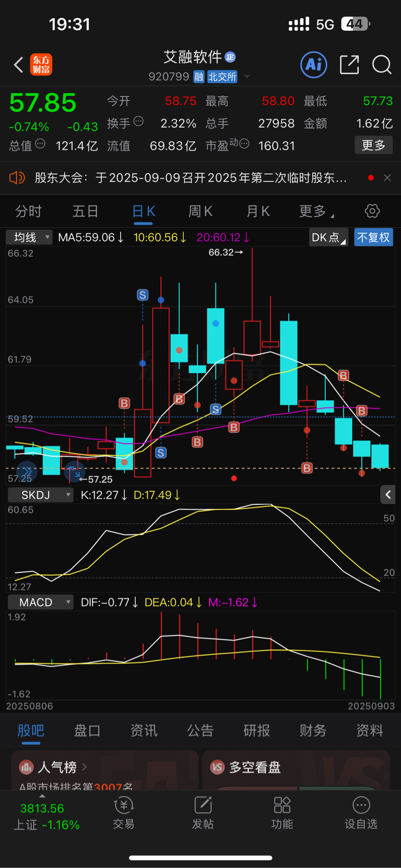Open the search magnifier icon

(x=382, y=65)
